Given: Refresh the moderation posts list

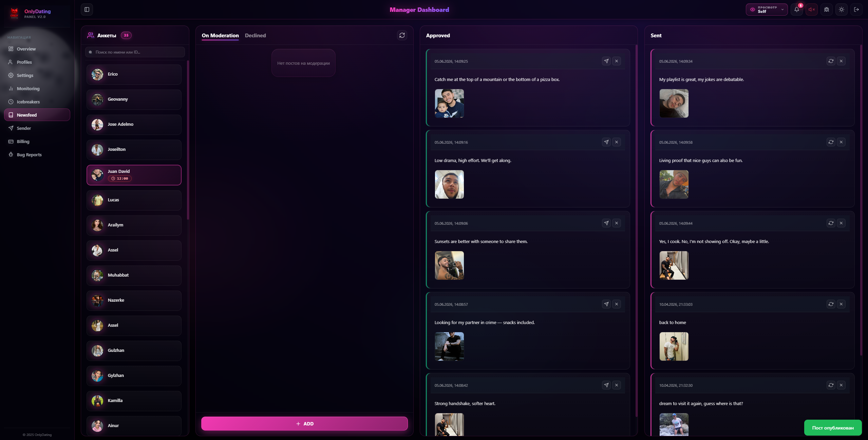Looking at the screenshot, I should point(402,35).
